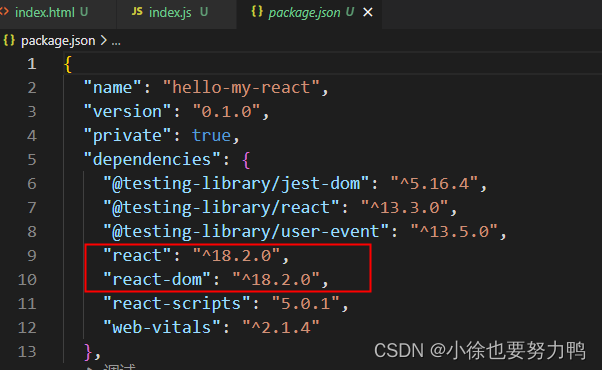
Task: Click "@testing-library/user-event" key
Action: 246,231
